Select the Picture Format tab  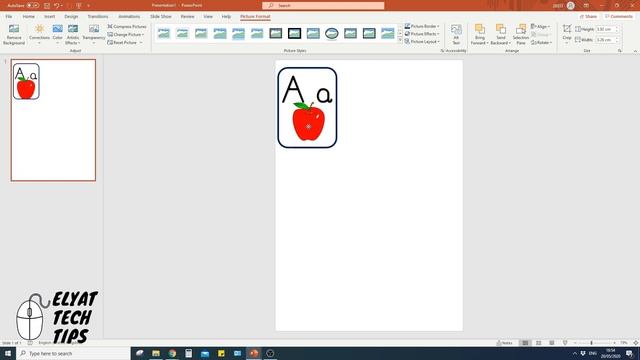[x=255, y=16]
